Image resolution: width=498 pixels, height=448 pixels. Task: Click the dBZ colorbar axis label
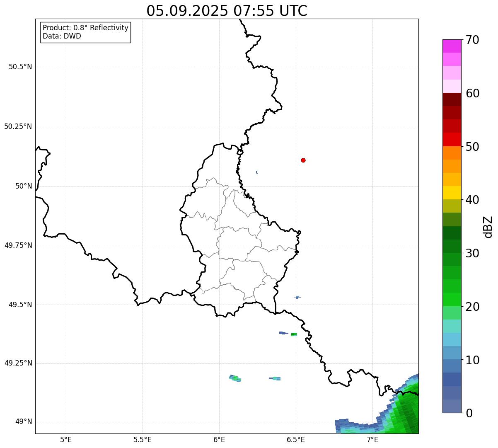(488, 227)
